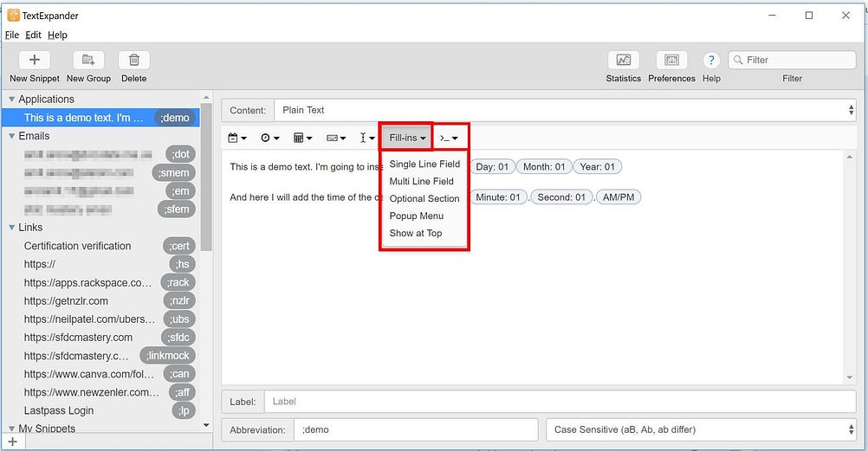Click the New Snippet plus icon
The image size is (868, 451).
click(x=35, y=60)
